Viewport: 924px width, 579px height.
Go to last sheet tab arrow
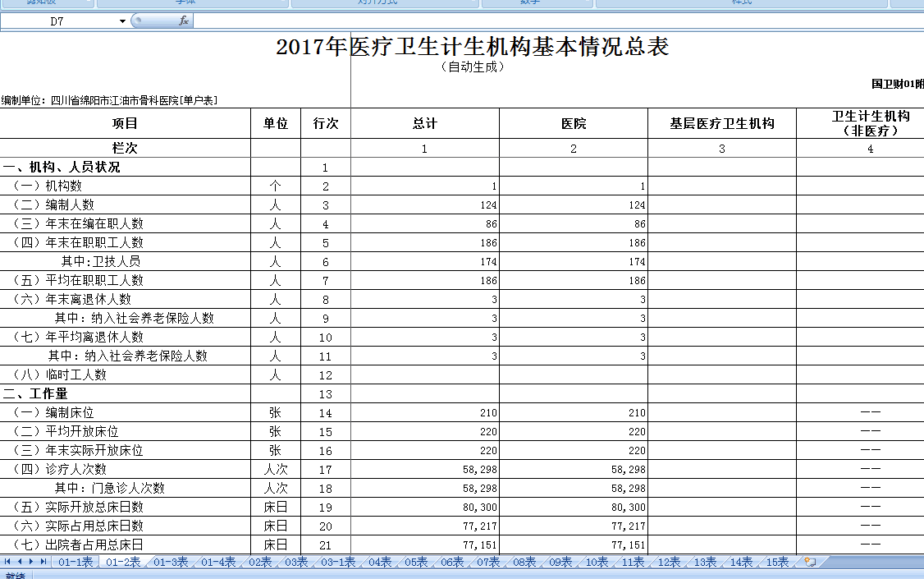click(x=43, y=562)
